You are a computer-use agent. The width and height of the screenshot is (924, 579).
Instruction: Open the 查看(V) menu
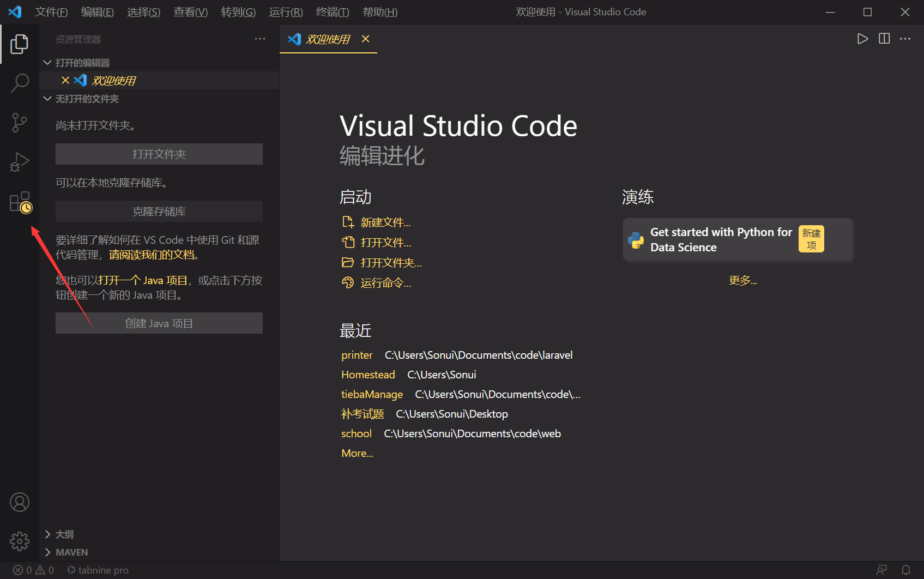(x=190, y=12)
